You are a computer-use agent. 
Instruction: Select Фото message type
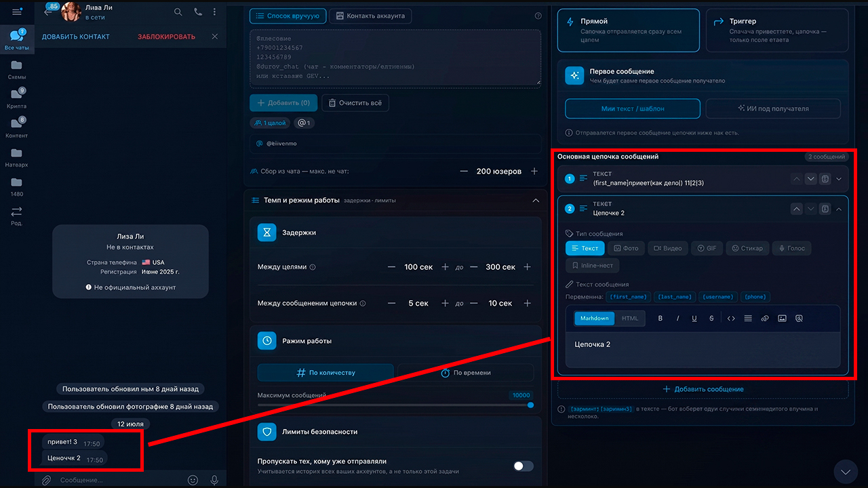click(x=626, y=248)
